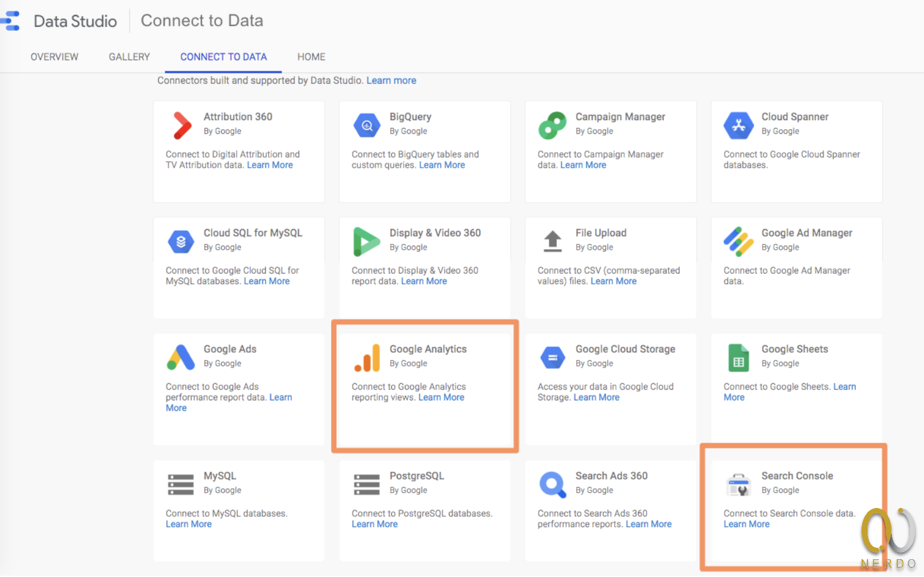Viewport: 924px width, 577px height.
Task: Select the Connect to Data tab
Action: [224, 57]
